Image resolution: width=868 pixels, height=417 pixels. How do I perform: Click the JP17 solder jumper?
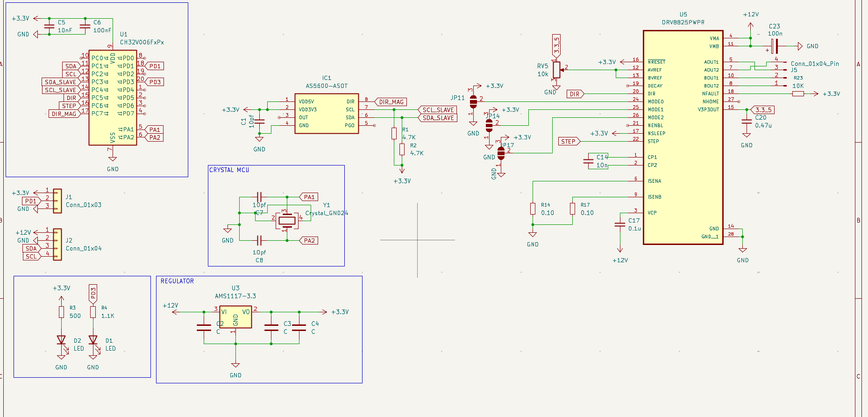point(501,153)
